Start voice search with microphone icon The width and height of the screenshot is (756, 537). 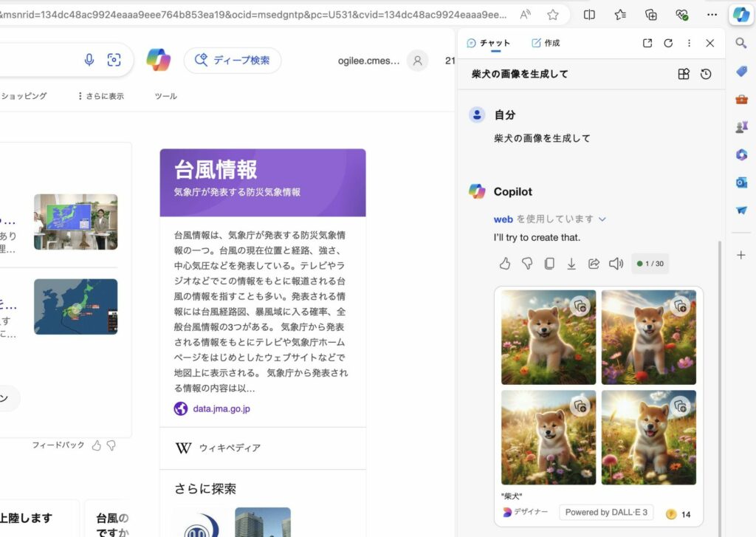point(89,60)
